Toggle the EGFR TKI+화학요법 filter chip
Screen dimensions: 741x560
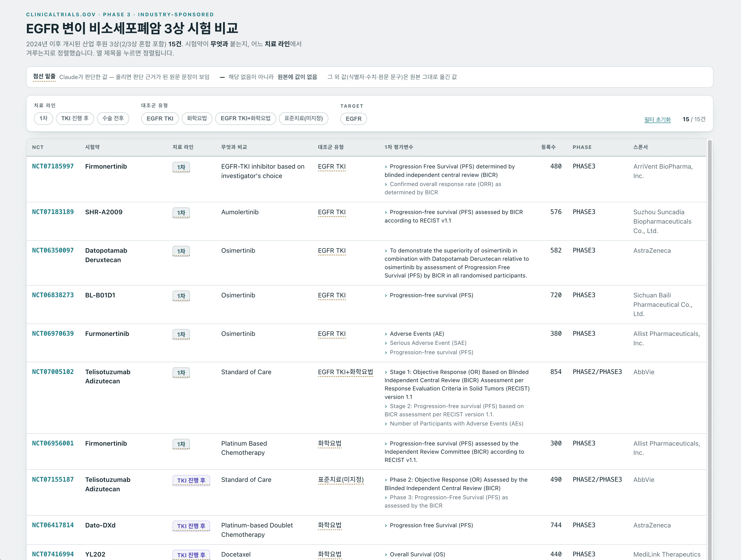pos(246,118)
